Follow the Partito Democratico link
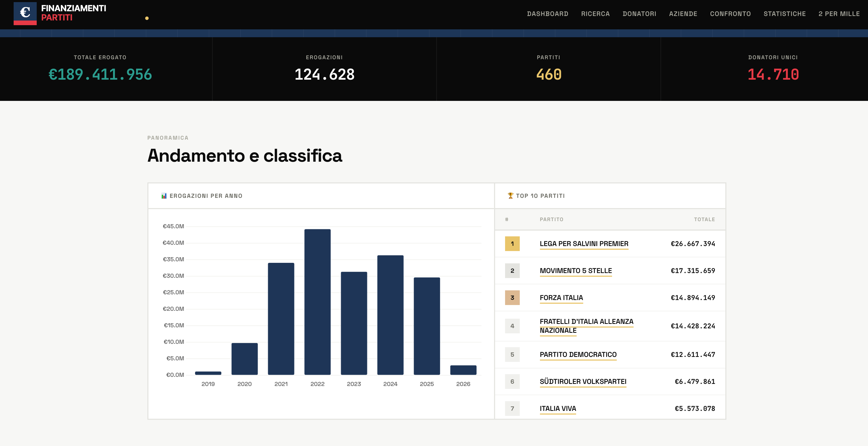This screenshot has height=446, width=868. [578, 355]
